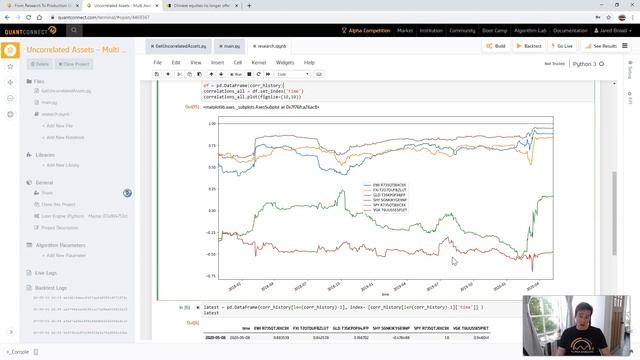Click Add New Notebook
Screen dimensions: 640x360
pos(63,138)
